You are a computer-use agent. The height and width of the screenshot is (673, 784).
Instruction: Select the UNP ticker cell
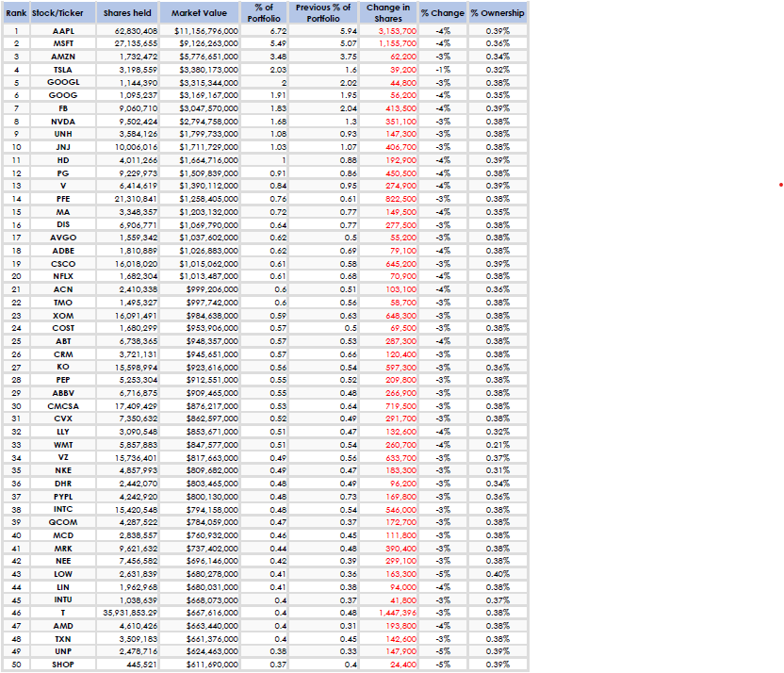coord(63,651)
